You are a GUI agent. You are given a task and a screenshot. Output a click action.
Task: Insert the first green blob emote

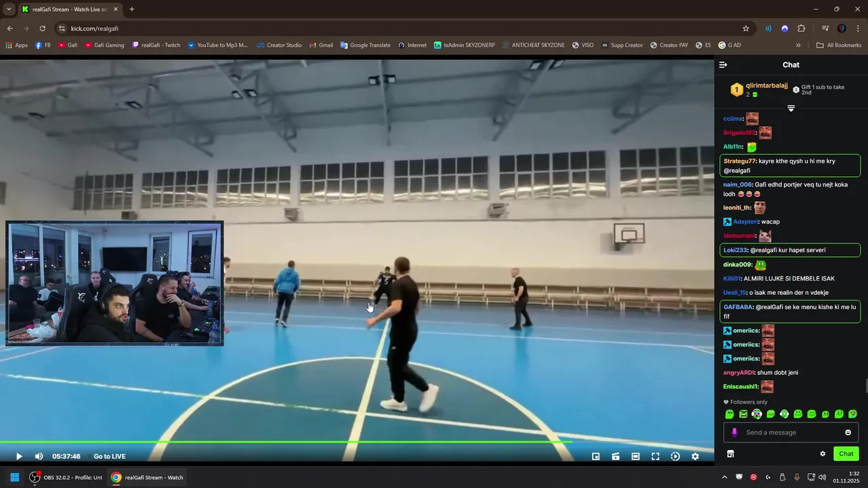(x=730, y=414)
